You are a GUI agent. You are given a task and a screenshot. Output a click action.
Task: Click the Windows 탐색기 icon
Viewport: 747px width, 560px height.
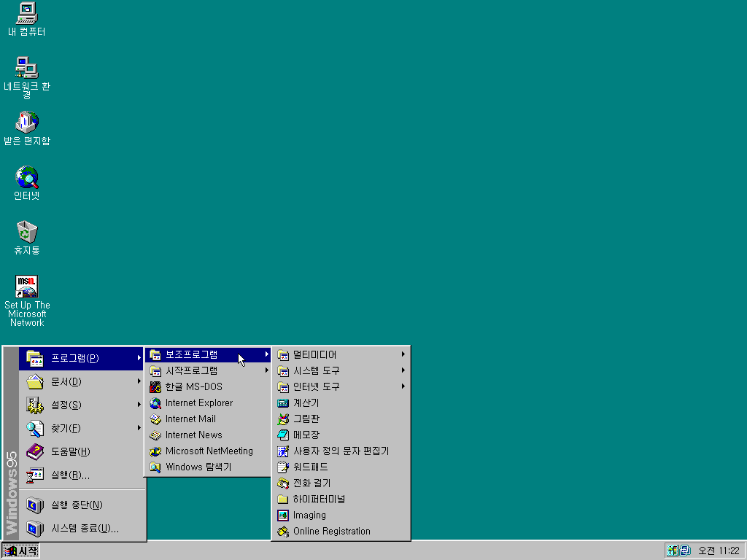[x=155, y=467]
